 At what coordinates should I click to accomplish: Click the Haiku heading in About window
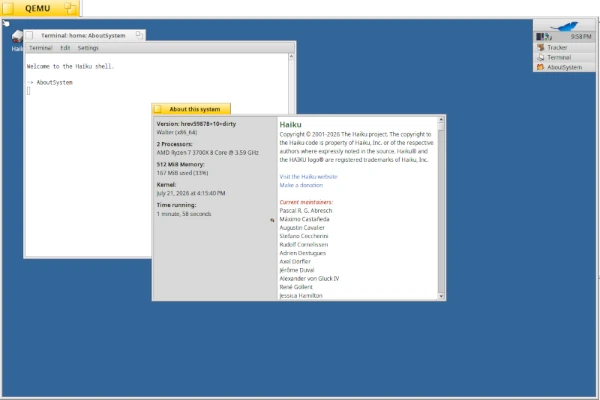(x=290, y=124)
